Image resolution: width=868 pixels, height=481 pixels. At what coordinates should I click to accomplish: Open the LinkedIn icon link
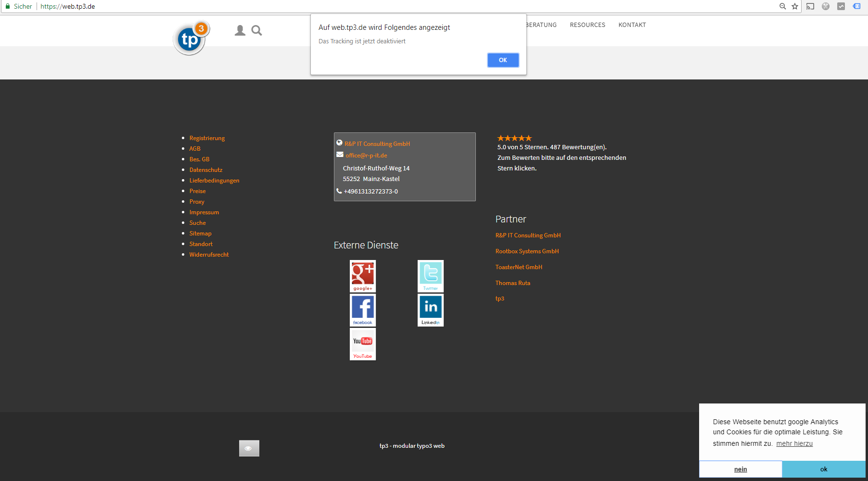point(430,310)
